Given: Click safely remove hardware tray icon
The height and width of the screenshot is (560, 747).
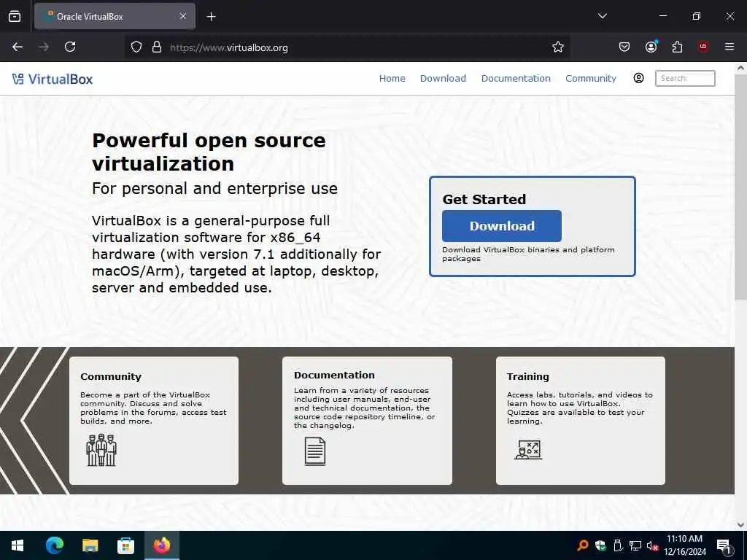Looking at the screenshot, I should pos(618,545).
